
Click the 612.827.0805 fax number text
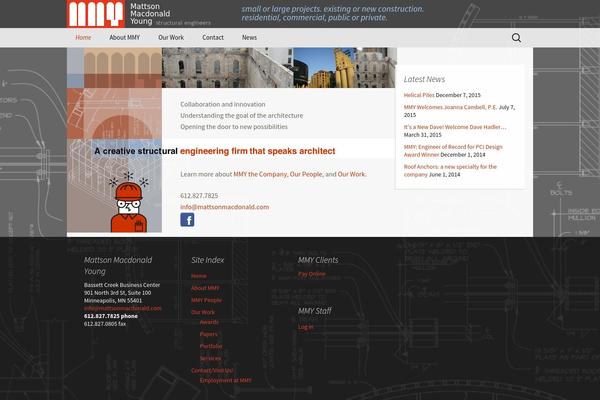click(105, 324)
